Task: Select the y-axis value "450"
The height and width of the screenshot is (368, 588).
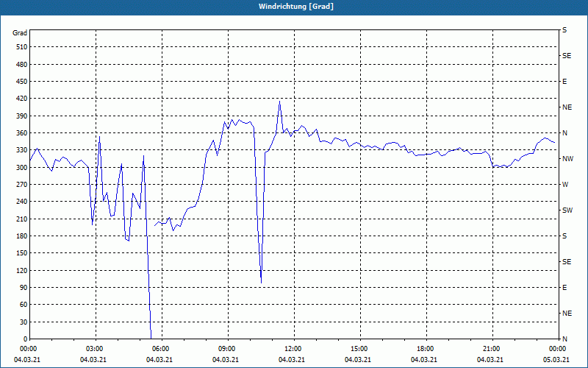Action: (22, 82)
